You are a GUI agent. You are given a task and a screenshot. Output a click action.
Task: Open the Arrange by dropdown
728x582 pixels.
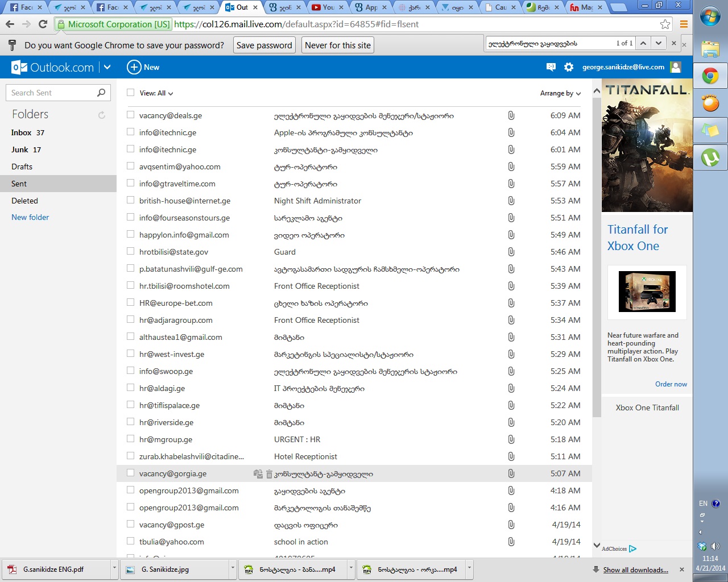coord(560,93)
